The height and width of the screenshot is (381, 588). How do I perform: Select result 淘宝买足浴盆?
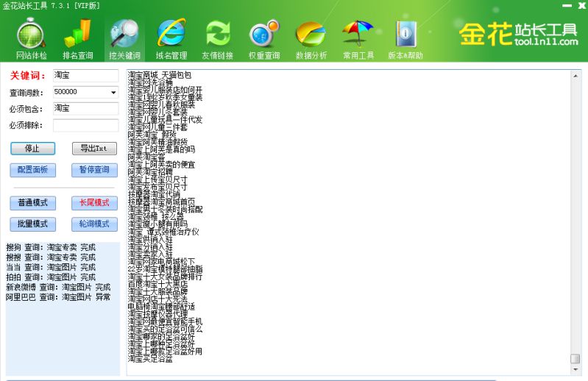coord(150,359)
